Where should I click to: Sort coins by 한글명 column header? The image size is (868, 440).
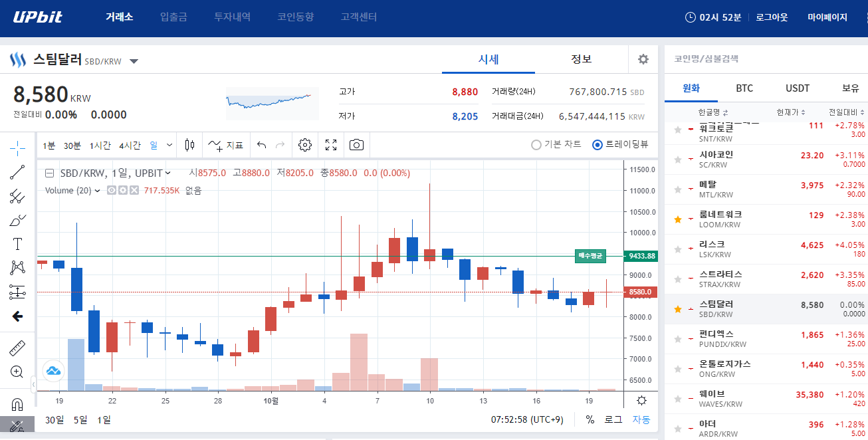click(x=713, y=112)
